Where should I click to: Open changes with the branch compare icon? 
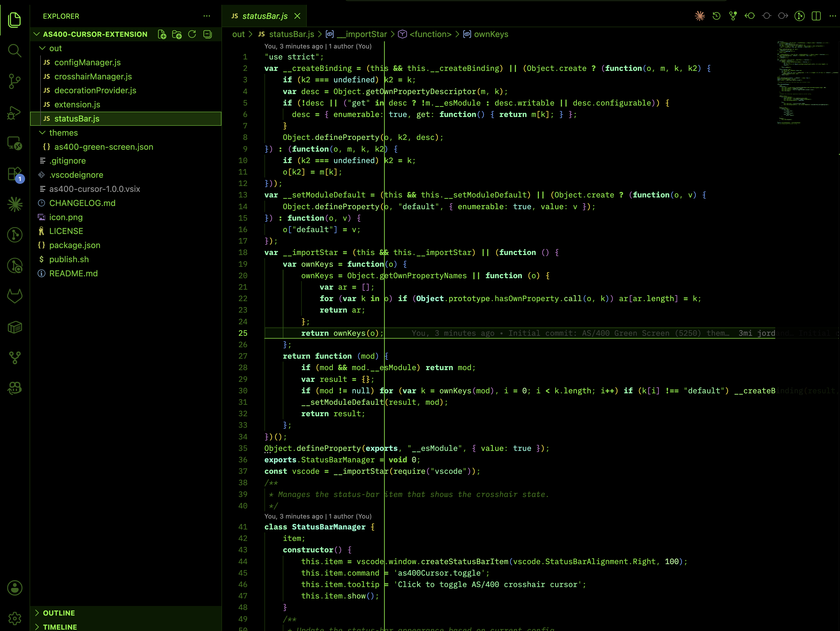tap(733, 16)
